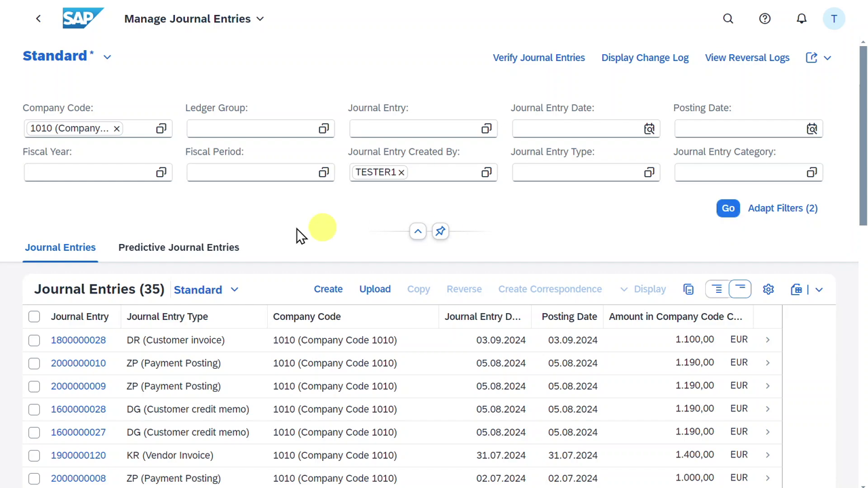Expand the share menu arrow at top right

(x=827, y=58)
